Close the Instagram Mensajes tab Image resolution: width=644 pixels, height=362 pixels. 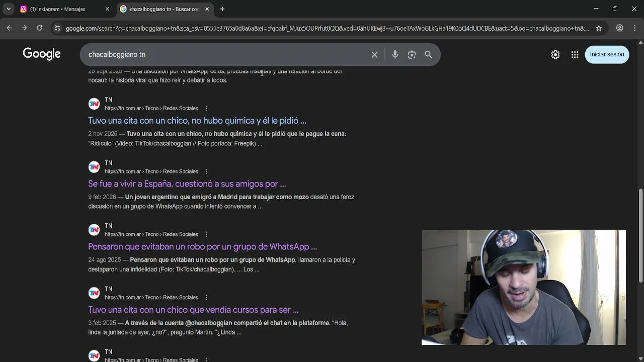pyautogui.click(x=107, y=9)
